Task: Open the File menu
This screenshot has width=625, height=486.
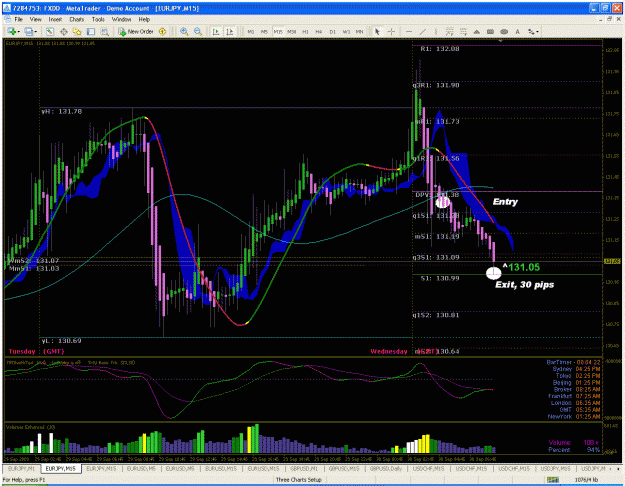Action: click(x=19, y=19)
